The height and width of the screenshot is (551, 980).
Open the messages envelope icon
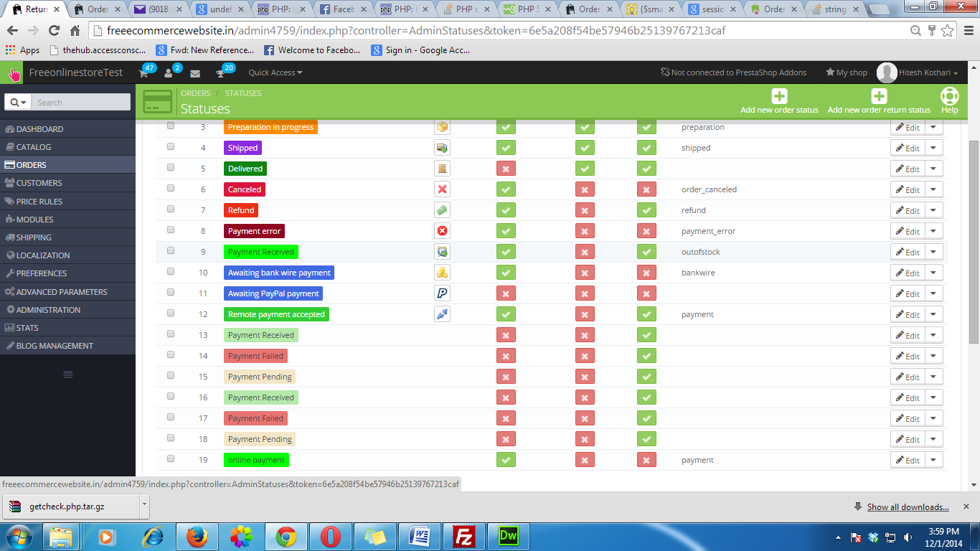(194, 73)
